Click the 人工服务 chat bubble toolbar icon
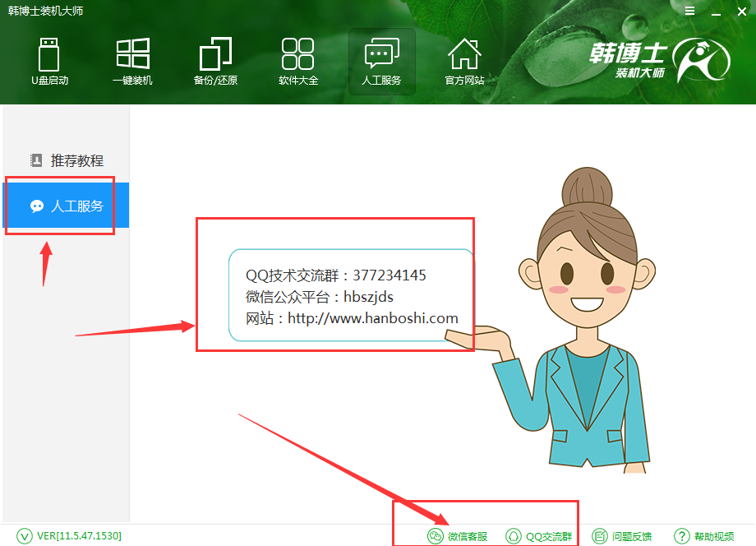This screenshot has width=756, height=546. 381,61
